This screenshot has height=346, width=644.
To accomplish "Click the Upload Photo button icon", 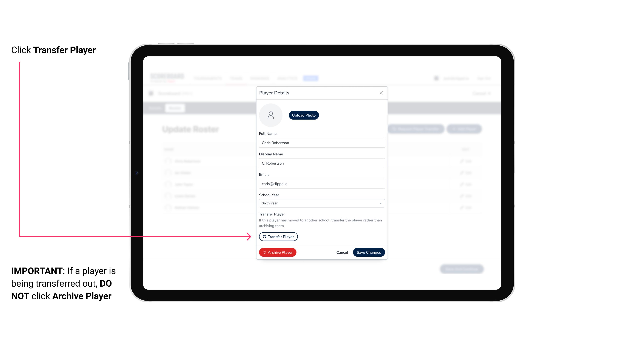I will 304,115.
